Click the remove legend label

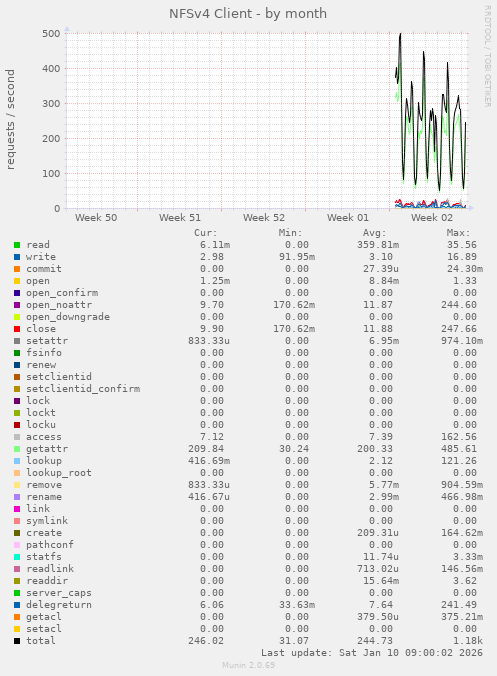(44, 485)
